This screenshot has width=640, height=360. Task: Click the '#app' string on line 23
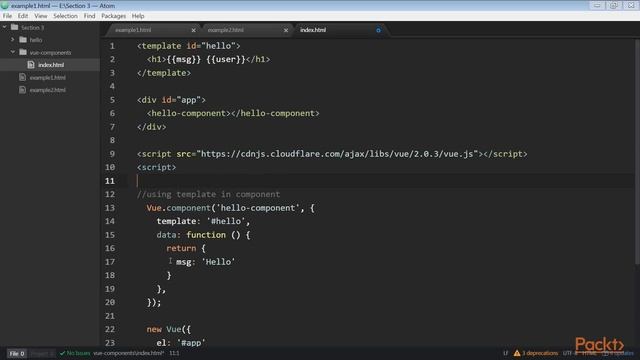click(x=191, y=342)
